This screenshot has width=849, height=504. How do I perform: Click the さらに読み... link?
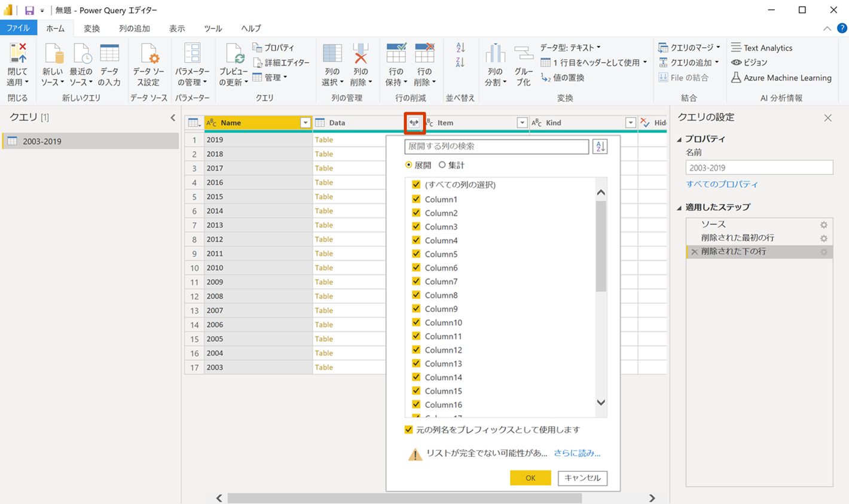pyautogui.click(x=577, y=453)
